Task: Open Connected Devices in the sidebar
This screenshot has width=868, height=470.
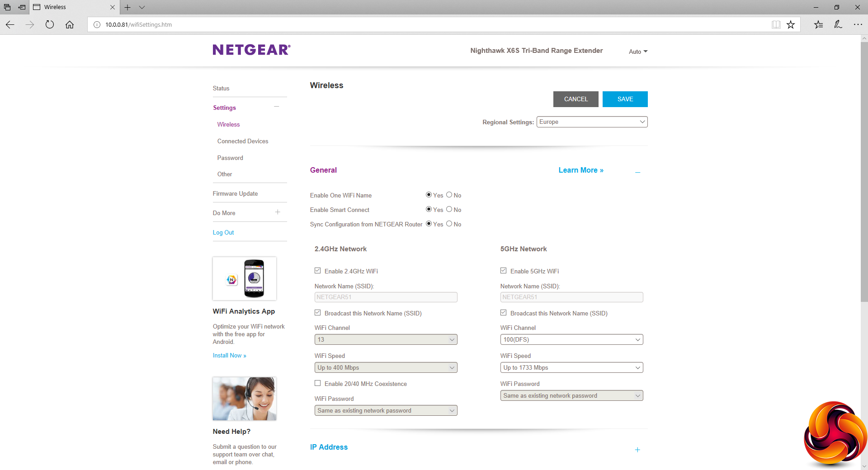Action: click(x=243, y=141)
